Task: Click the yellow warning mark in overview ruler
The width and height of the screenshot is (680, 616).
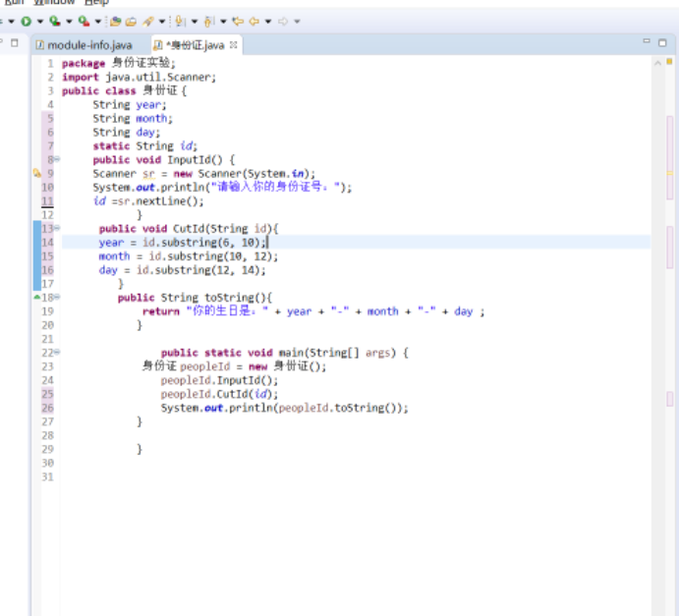Action: (x=669, y=173)
